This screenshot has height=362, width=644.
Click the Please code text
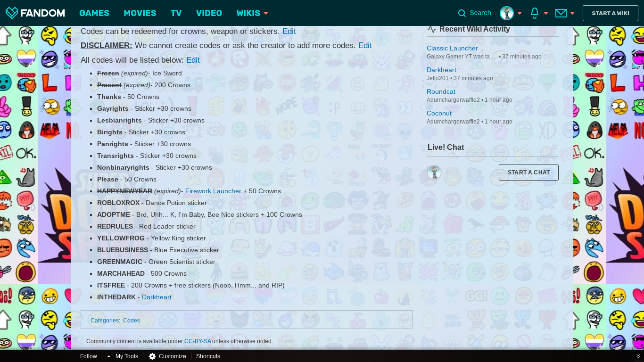[107, 180]
